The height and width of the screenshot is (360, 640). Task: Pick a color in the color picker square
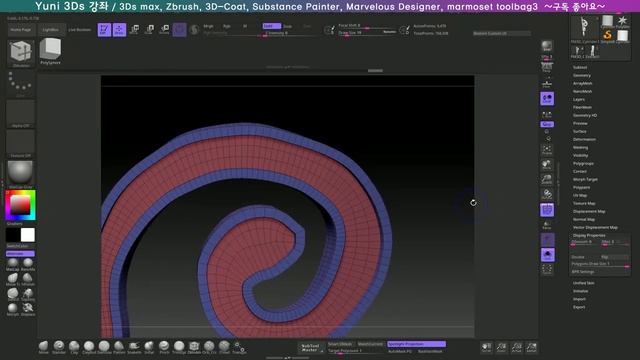[x=20, y=205]
